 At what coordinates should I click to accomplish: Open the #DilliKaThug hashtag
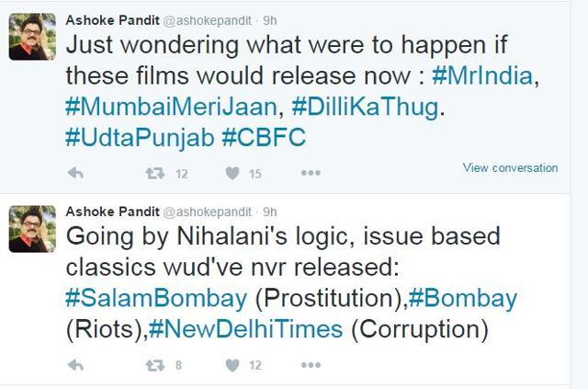(x=365, y=107)
